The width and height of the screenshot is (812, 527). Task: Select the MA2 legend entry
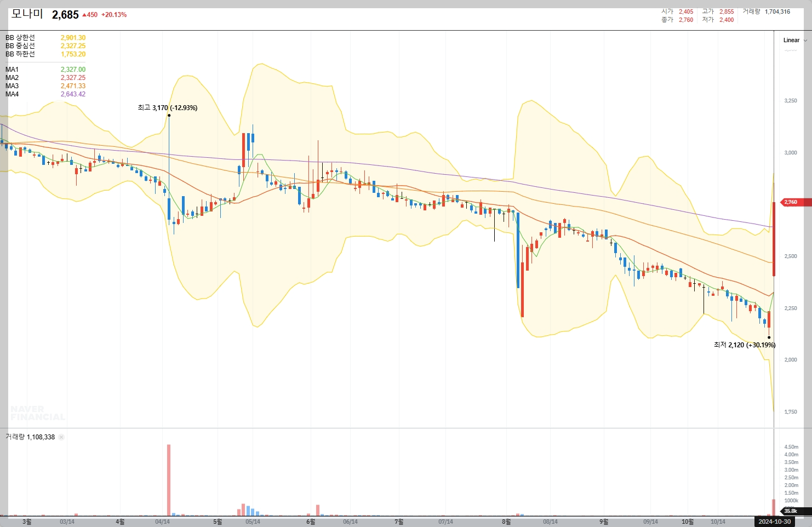[x=12, y=78]
